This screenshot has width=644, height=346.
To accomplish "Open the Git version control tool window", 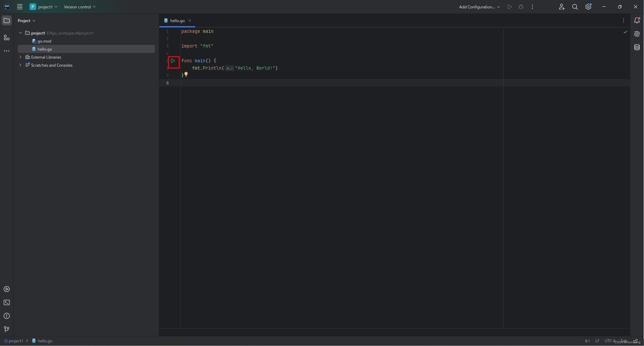I will pyautogui.click(x=7, y=329).
